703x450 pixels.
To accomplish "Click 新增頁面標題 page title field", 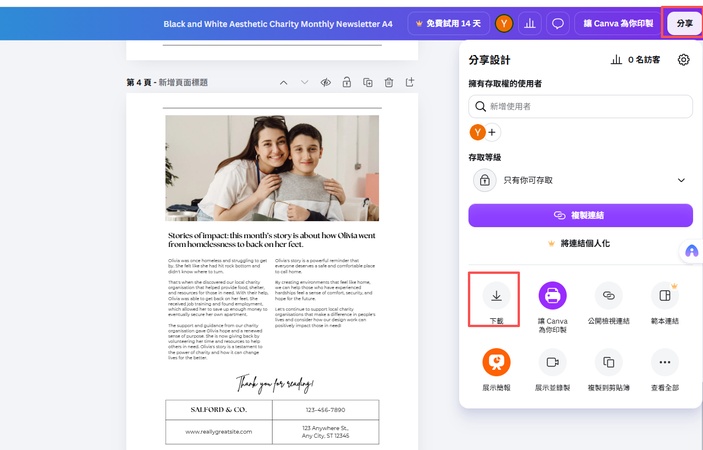I will point(183,82).
